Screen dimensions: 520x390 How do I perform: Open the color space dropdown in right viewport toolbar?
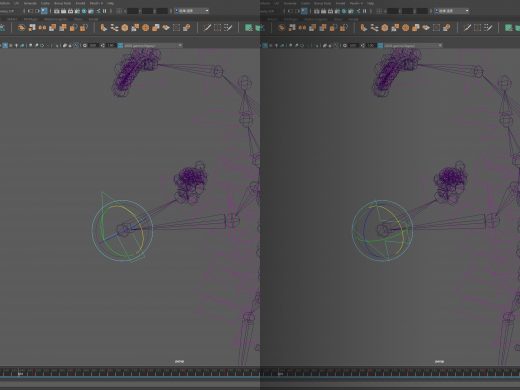[413, 45]
